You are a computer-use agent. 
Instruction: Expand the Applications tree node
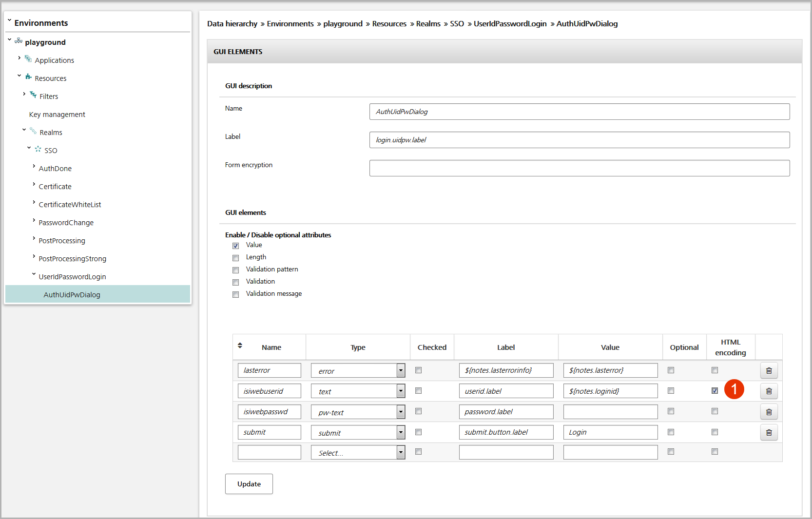click(19, 58)
